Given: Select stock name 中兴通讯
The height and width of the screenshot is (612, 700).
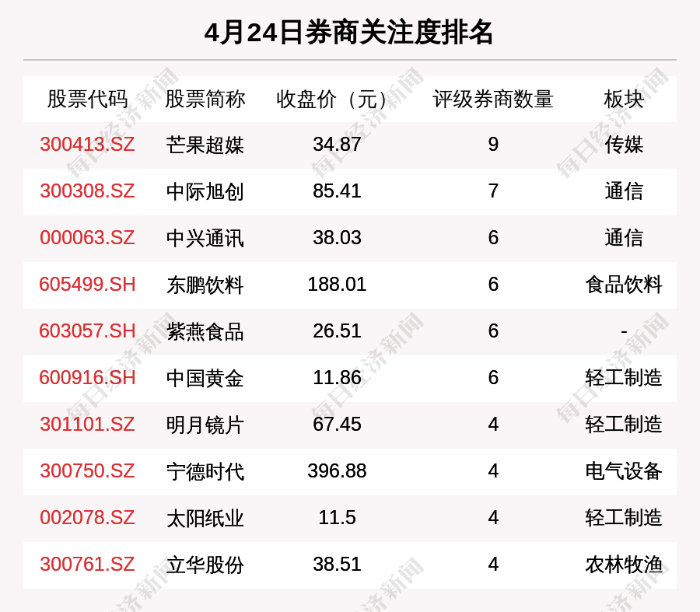Looking at the screenshot, I should [205, 239].
